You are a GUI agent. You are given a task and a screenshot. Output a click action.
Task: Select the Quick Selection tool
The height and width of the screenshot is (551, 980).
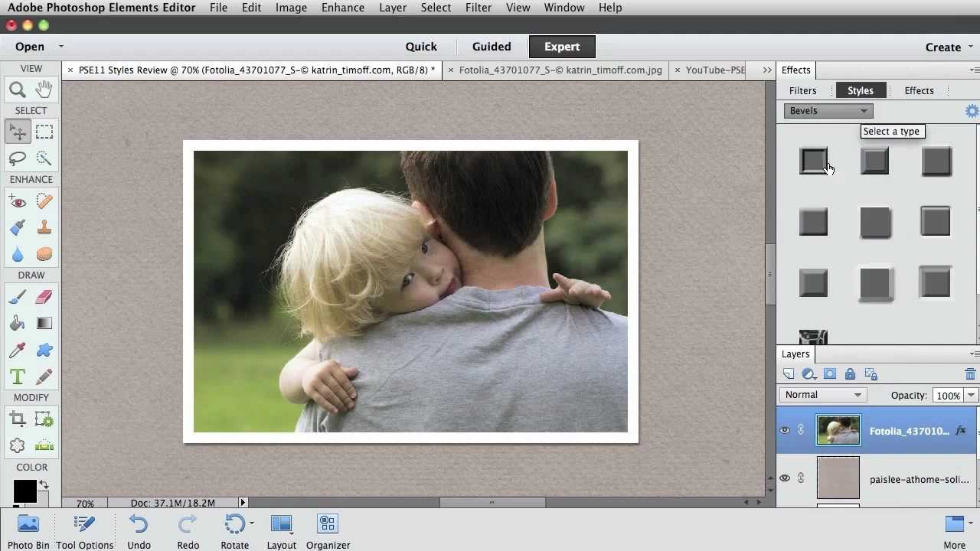tap(44, 158)
